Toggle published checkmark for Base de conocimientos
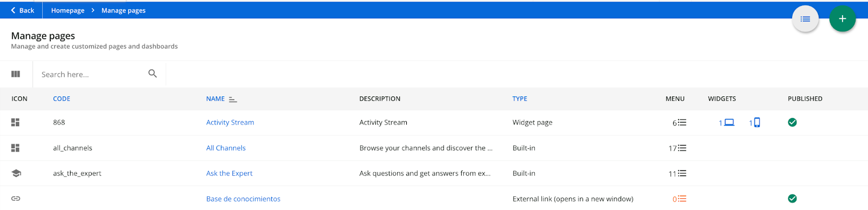The image size is (868, 210). 792,199
